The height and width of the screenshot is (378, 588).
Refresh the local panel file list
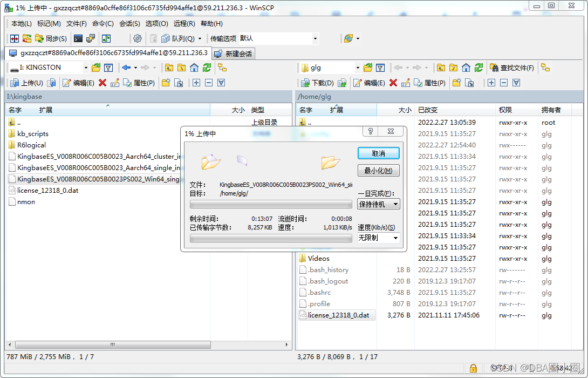[207, 67]
